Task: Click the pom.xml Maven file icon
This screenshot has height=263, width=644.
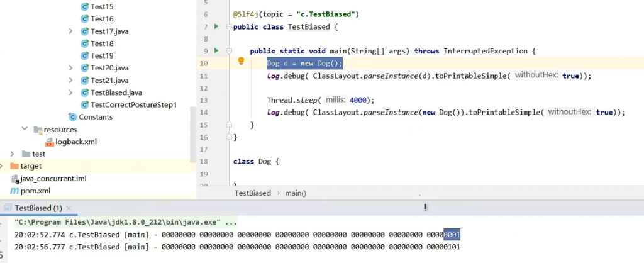Action: 14,191
